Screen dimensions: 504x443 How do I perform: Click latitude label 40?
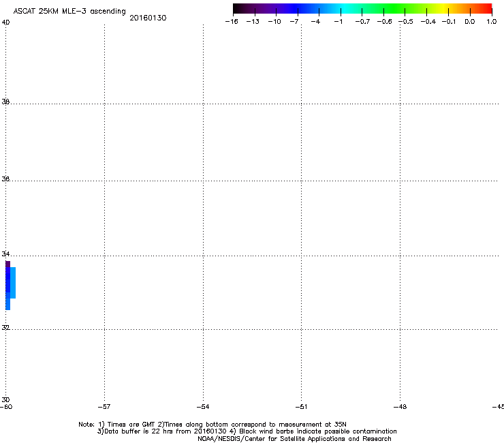[5, 22]
